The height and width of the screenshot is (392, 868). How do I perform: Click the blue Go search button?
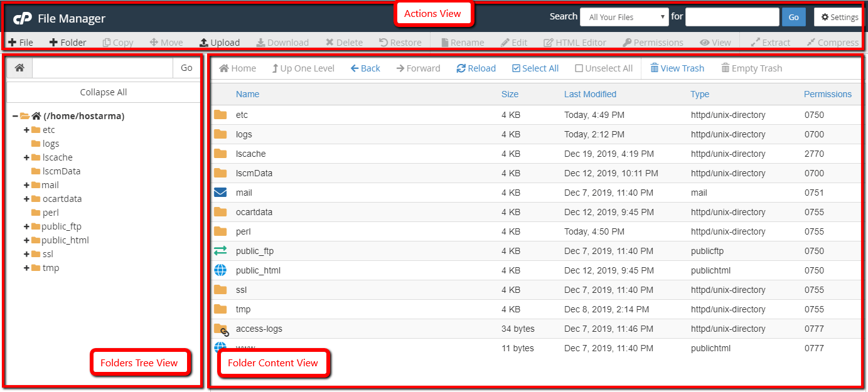793,17
